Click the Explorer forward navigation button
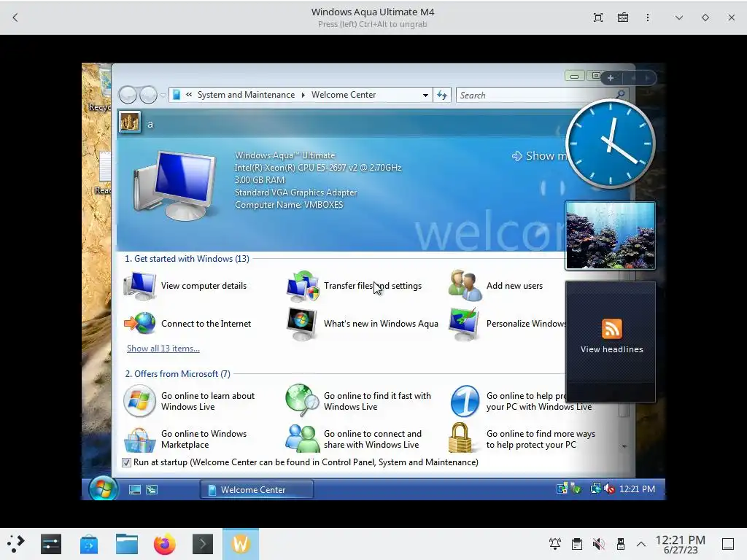Image resolution: width=747 pixels, height=560 pixels. [149, 96]
